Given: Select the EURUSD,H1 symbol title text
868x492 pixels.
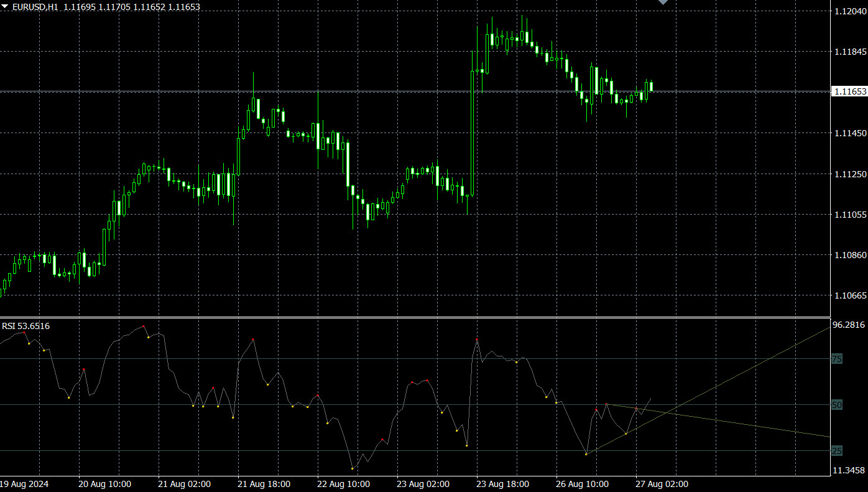Looking at the screenshot, I should coord(35,6).
